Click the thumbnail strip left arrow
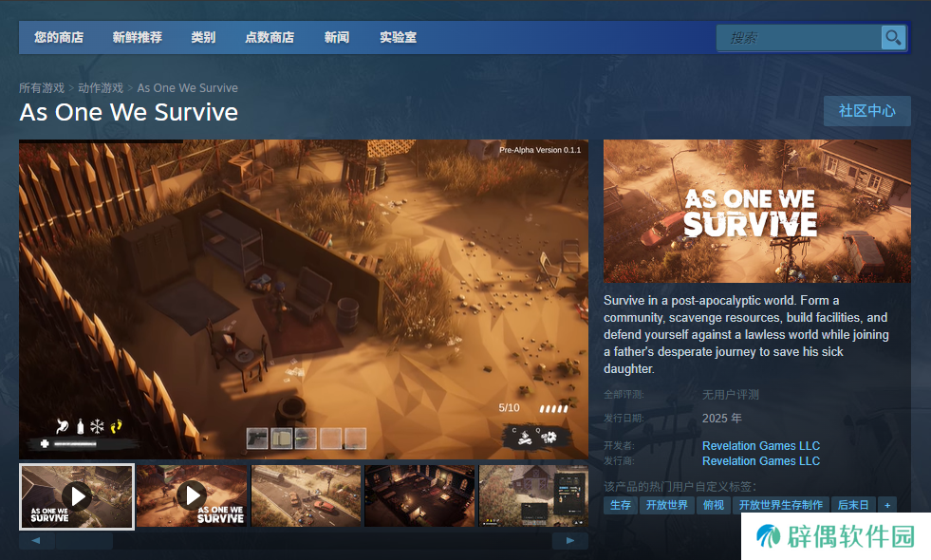931x560 pixels. [x=36, y=540]
